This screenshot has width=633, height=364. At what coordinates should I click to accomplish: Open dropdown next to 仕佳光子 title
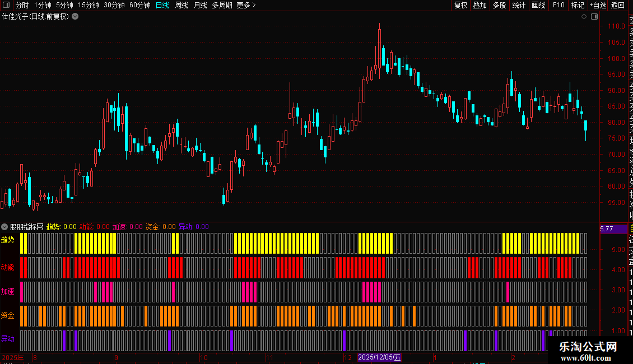[x=75, y=16]
